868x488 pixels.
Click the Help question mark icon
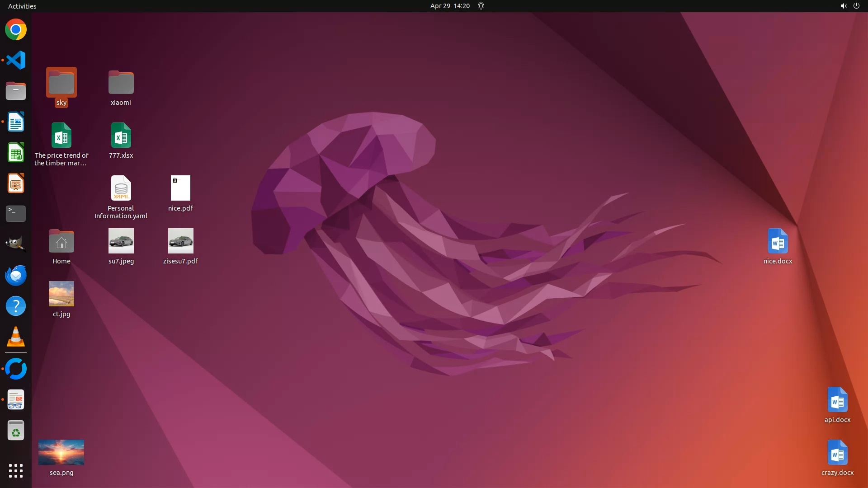[16, 306]
